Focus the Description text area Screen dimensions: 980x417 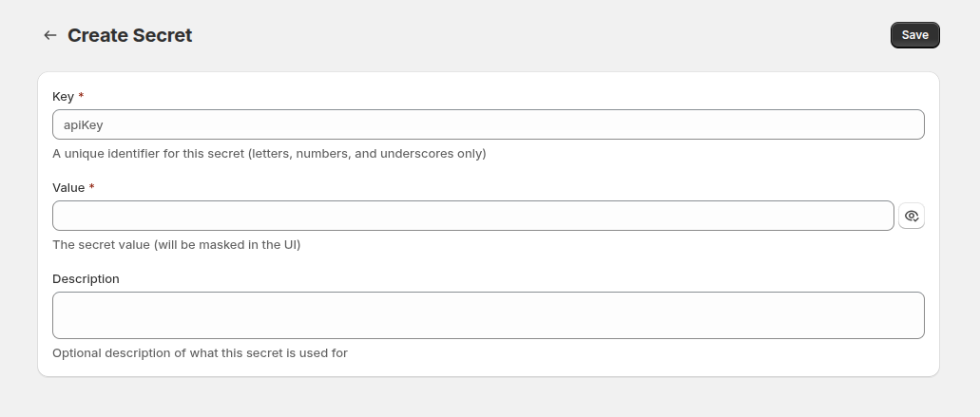(488, 315)
